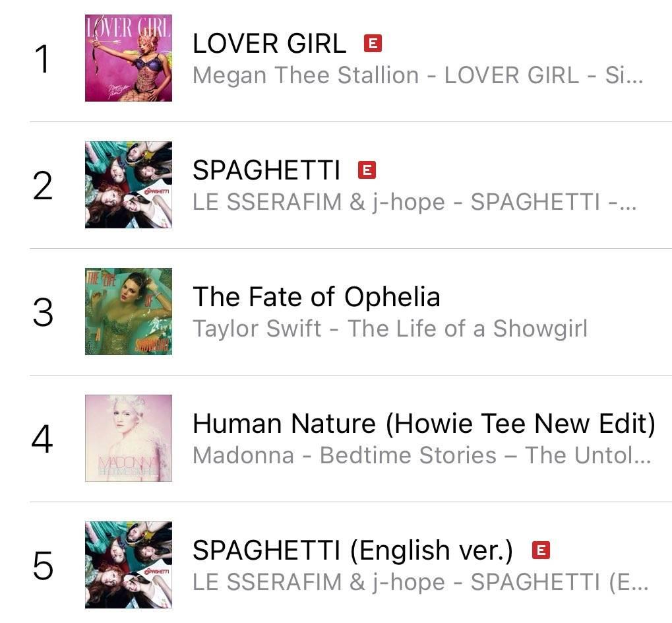Viewport: 672px width, 623px height.
Task: Select The Life of a Showgirl artwork
Action: pos(129,311)
